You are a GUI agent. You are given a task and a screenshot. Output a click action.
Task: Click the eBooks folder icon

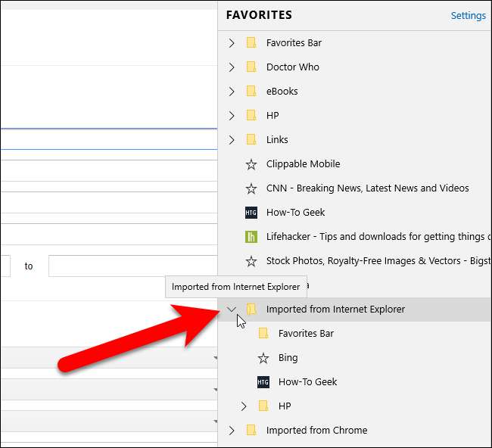pos(251,92)
